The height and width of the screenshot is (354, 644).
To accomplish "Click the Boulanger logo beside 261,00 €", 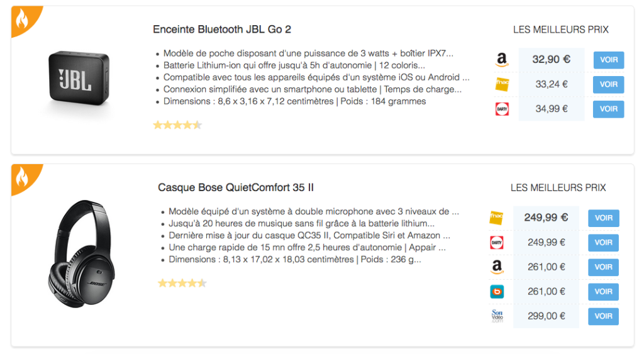I will tap(497, 292).
